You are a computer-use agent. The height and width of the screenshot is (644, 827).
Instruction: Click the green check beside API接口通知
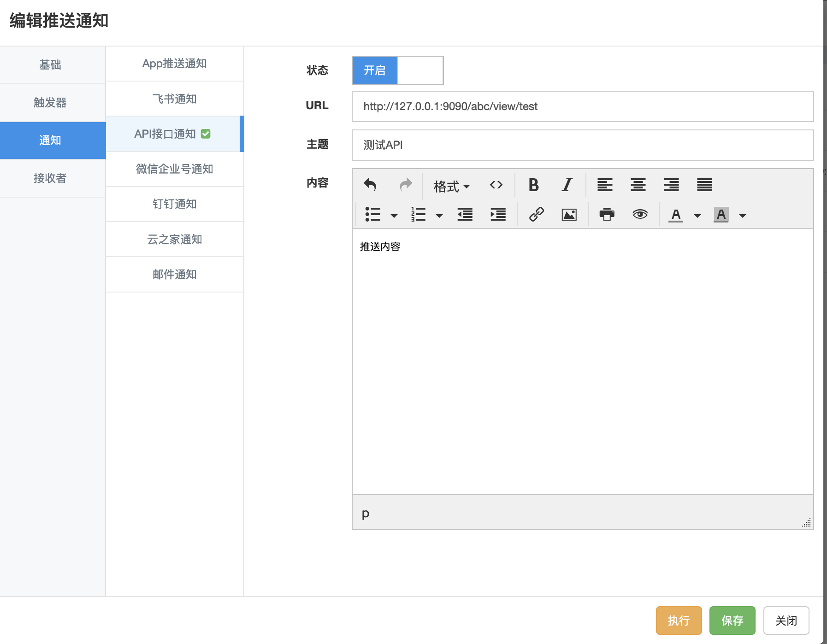206,134
